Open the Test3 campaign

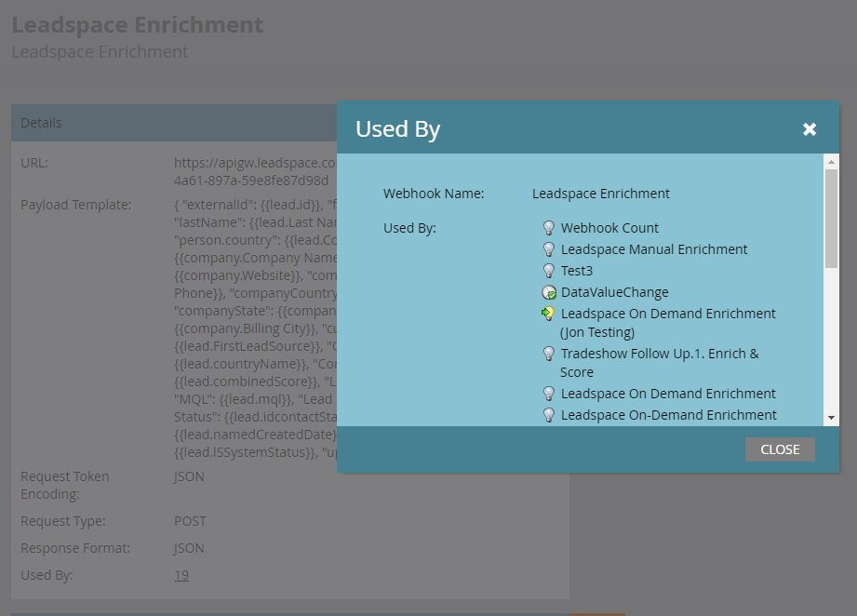(577, 271)
